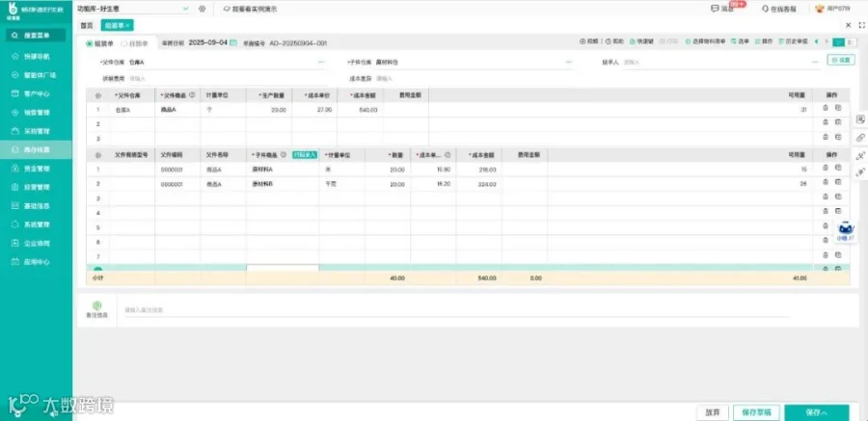Viewport: 868px width, 421px height.
Task: Open 采购管理 in the sidebar
Action: pos(36,132)
